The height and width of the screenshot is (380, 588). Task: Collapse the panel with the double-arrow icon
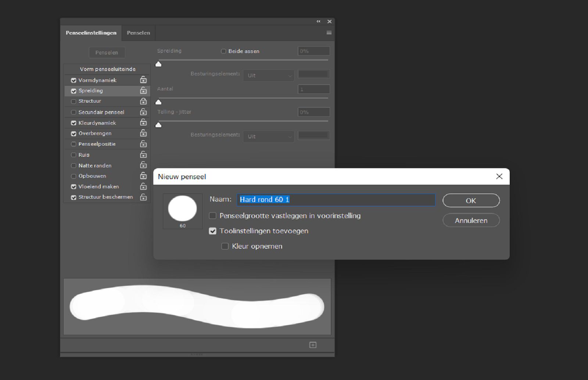pos(318,21)
